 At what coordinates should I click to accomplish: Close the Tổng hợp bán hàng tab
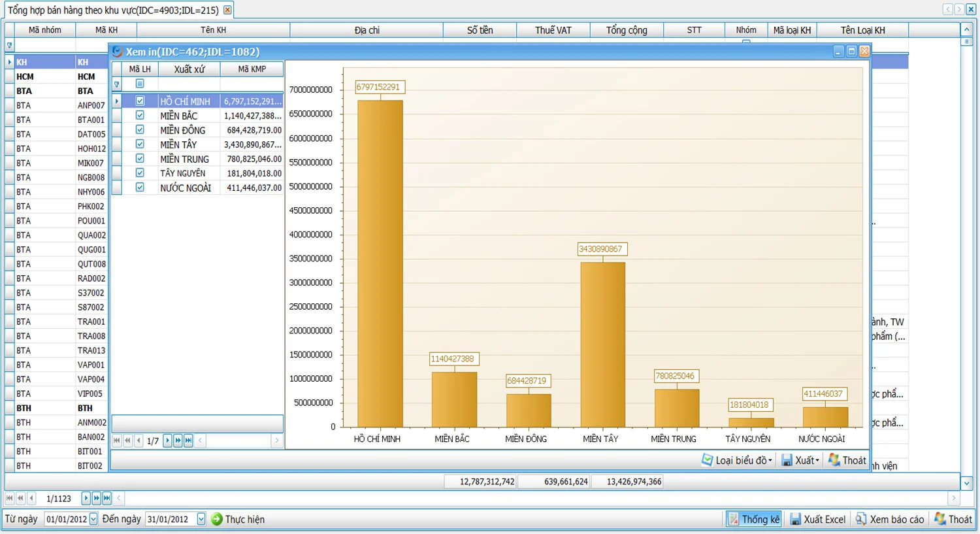[227, 10]
